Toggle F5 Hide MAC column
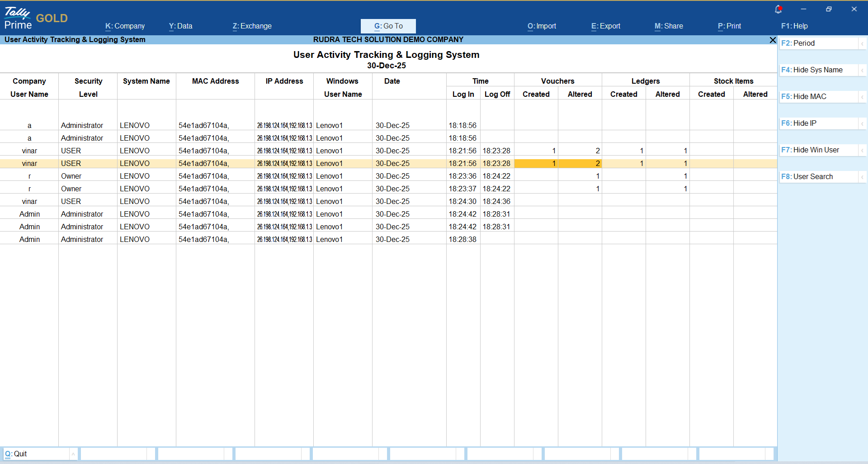The image size is (868, 464). (809, 97)
